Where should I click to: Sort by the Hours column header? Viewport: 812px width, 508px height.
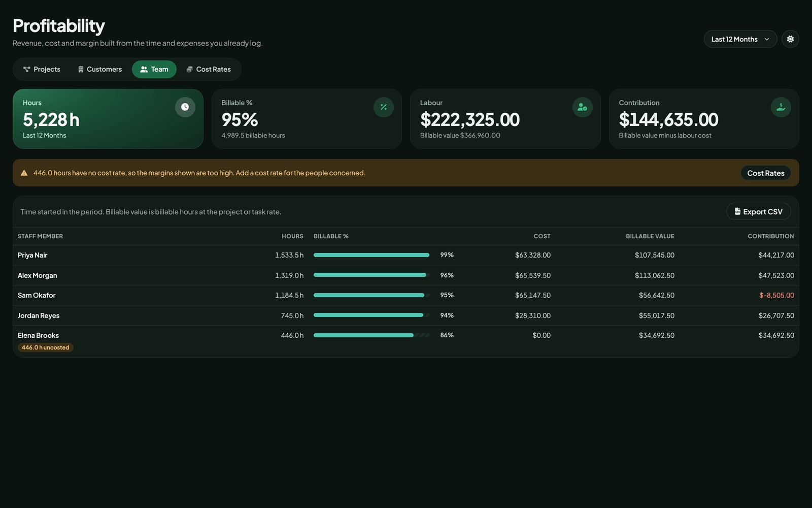click(292, 236)
